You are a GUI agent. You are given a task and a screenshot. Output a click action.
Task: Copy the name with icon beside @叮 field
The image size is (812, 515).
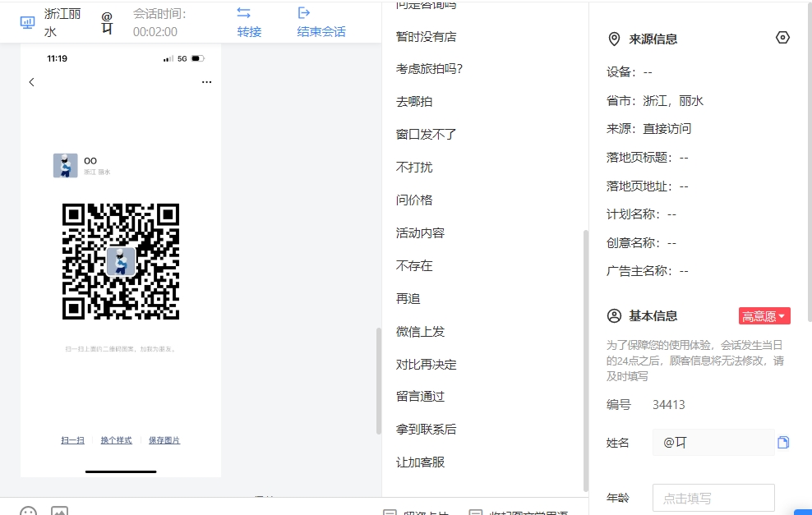[x=783, y=442]
